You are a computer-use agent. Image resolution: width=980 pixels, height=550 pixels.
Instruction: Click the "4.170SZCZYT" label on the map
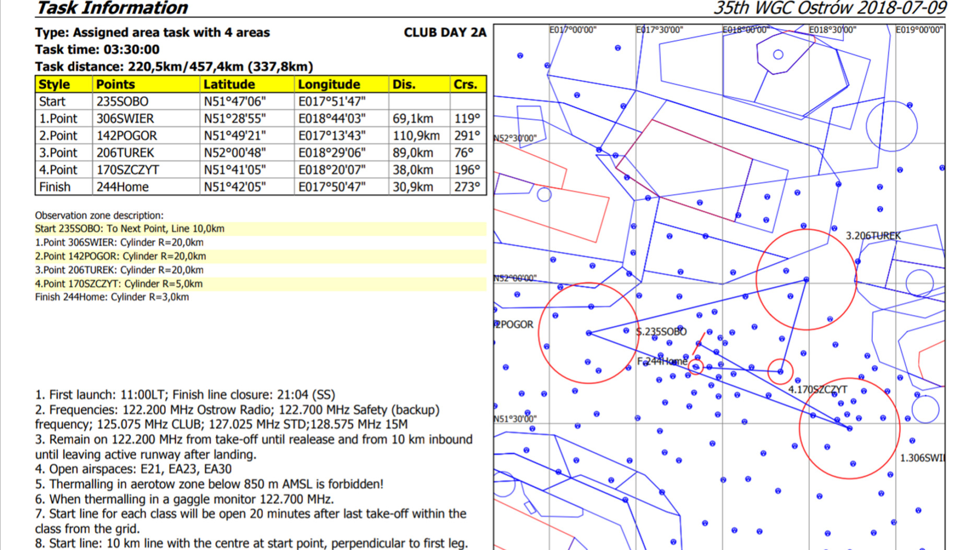pos(817,389)
